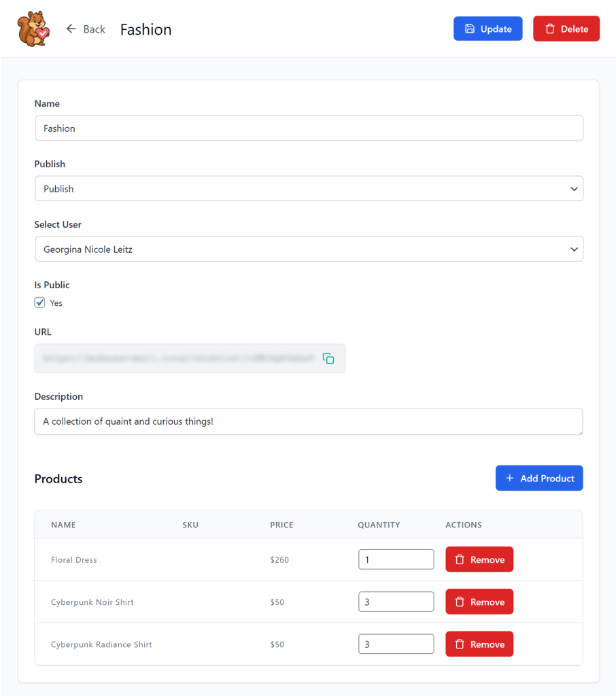The image size is (616, 696).
Task: Open the Publish status dropdown
Action: point(573,188)
